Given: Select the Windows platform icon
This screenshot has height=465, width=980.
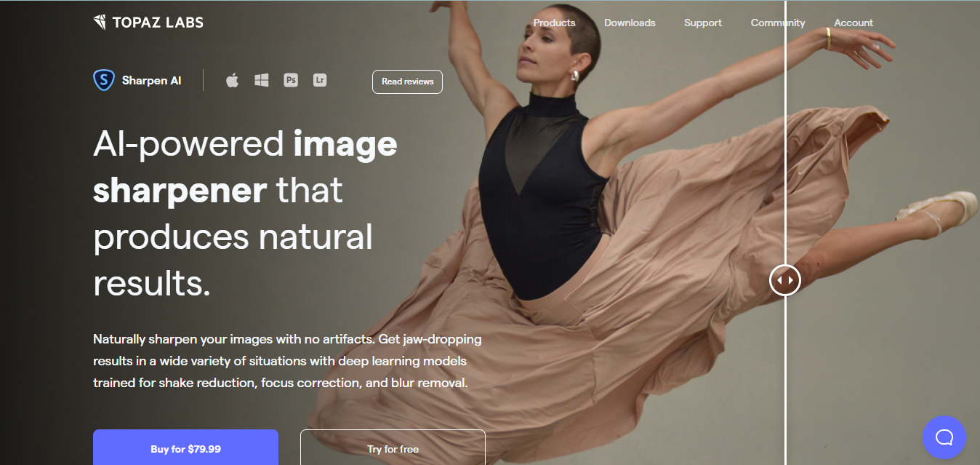Looking at the screenshot, I should tap(262, 80).
